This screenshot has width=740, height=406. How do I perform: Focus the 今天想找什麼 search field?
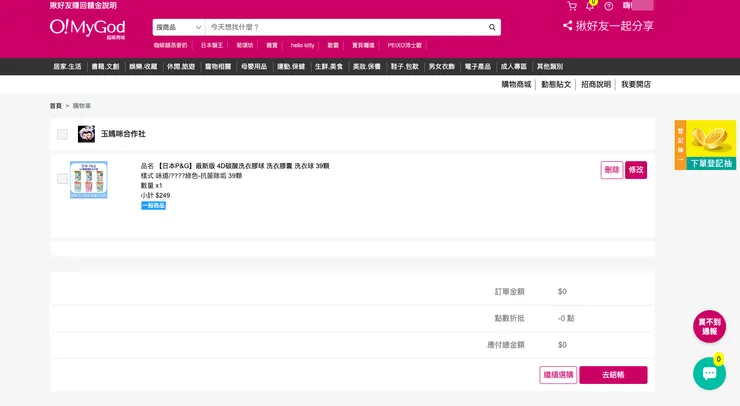(x=347, y=27)
